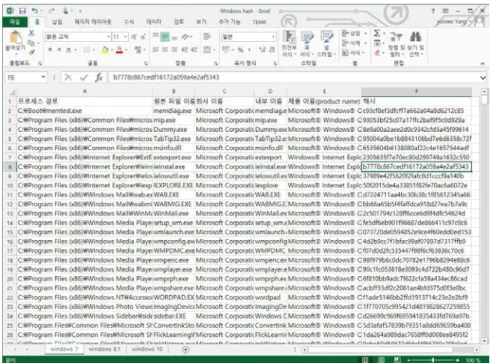
Task: Open Sort & Filter
Action: pyautogui.click(x=396, y=43)
